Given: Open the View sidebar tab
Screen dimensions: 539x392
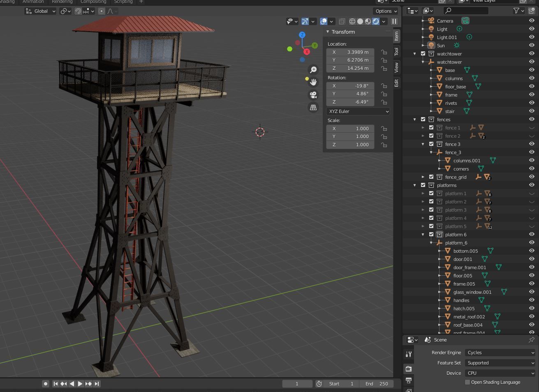Looking at the screenshot, I should (x=396, y=67).
